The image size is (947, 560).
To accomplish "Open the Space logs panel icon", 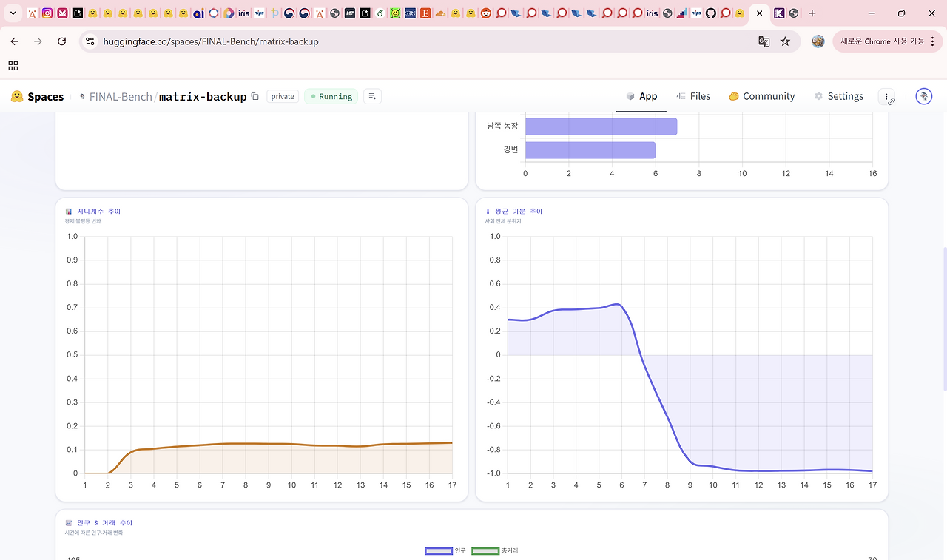I will pyautogui.click(x=372, y=96).
